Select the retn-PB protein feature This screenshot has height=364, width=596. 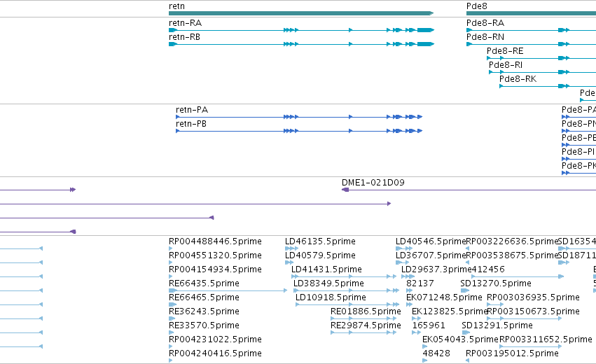299,131
